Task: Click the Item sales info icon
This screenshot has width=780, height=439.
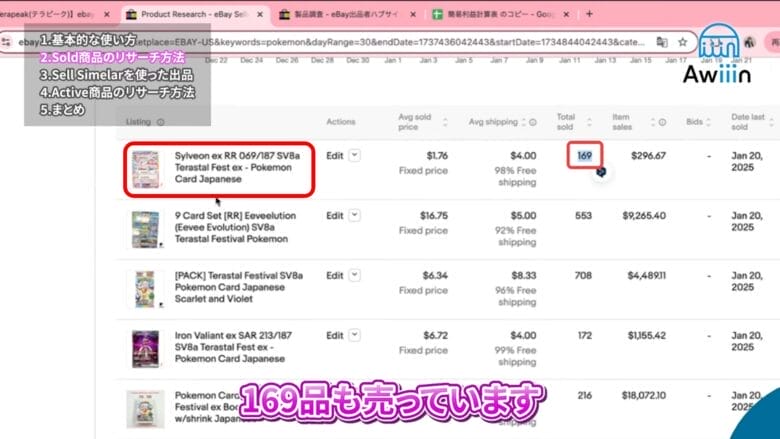Action: click(x=662, y=122)
